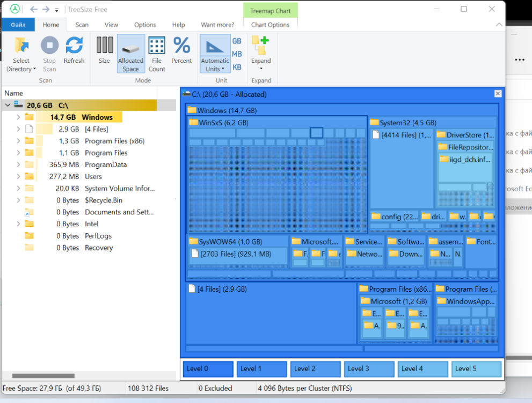
Task: Expand the Intel folder node
Action: point(18,224)
